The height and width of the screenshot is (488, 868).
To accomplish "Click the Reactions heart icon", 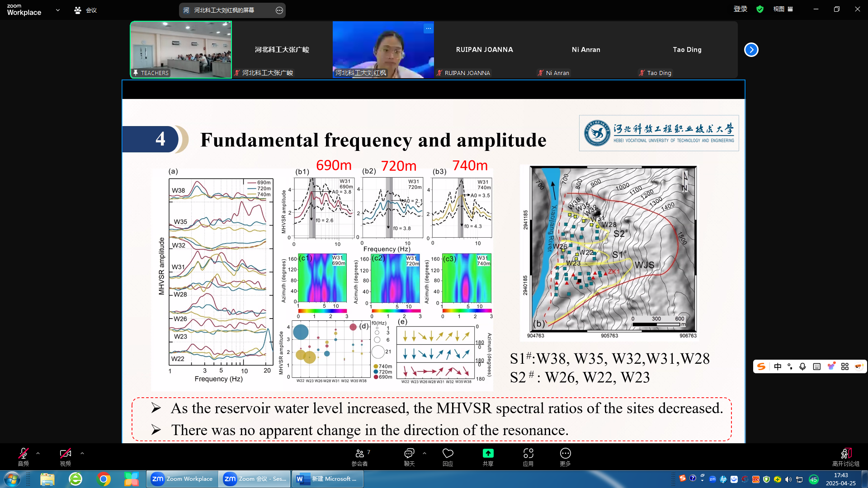I will (448, 454).
